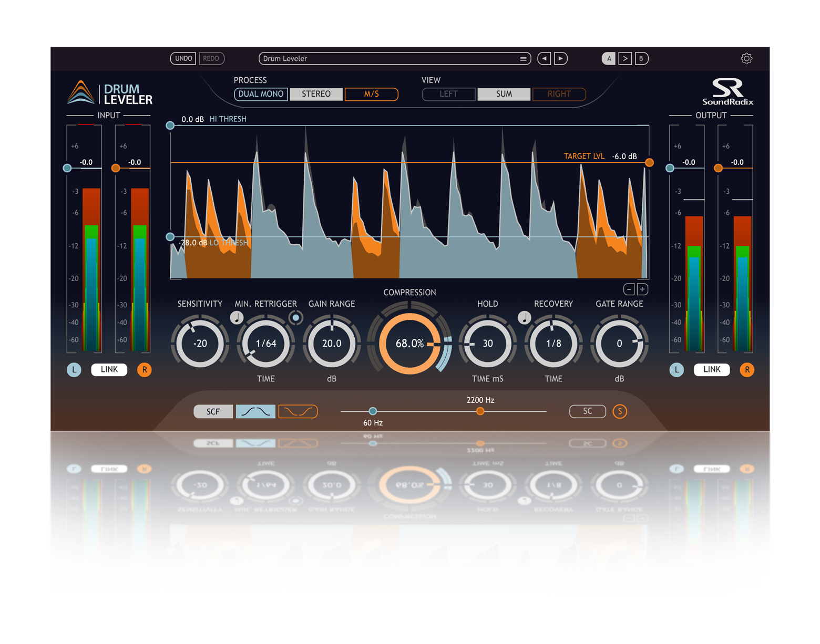Image resolution: width=820 pixels, height=644 pixels.
Task: Advance to next preset with the right arrow
Action: point(561,58)
